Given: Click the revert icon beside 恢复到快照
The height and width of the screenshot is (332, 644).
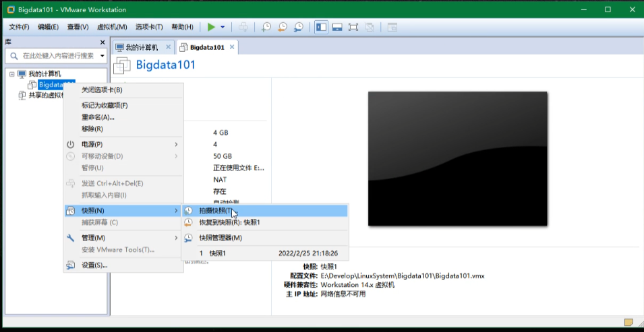Looking at the screenshot, I should pos(188,222).
